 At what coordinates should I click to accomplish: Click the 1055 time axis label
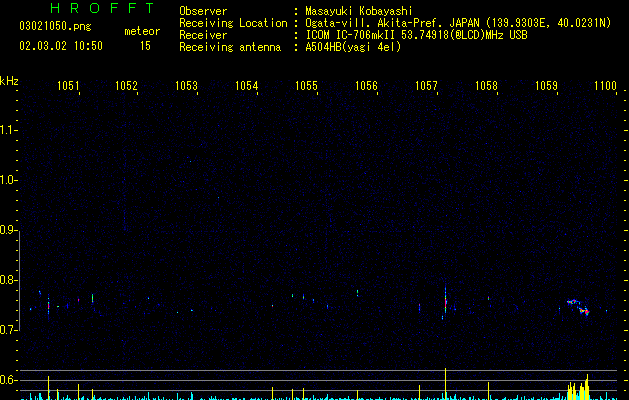click(306, 86)
